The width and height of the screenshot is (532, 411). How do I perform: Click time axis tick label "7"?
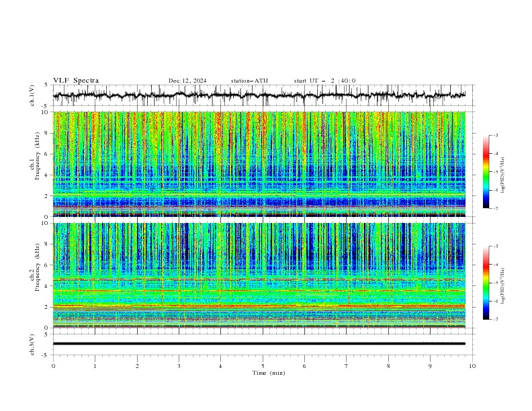coord(347,366)
